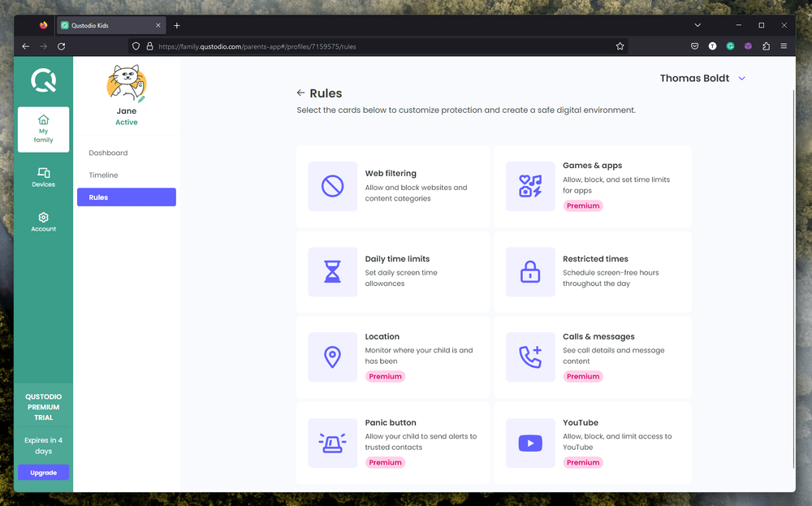This screenshot has height=506, width=812.
Task: Click the Expires in 4 days text
Action: point(44,445)
